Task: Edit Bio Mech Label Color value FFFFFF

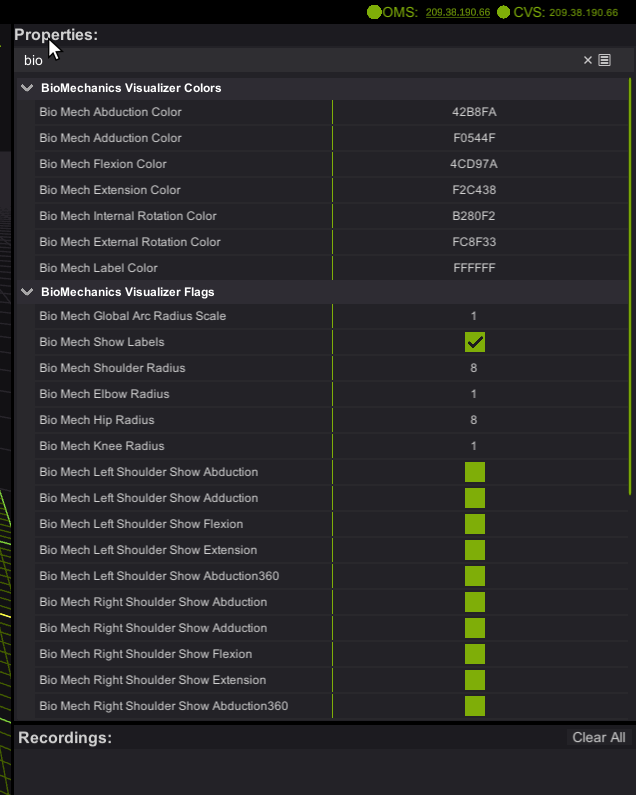Action: coord(474,268)
